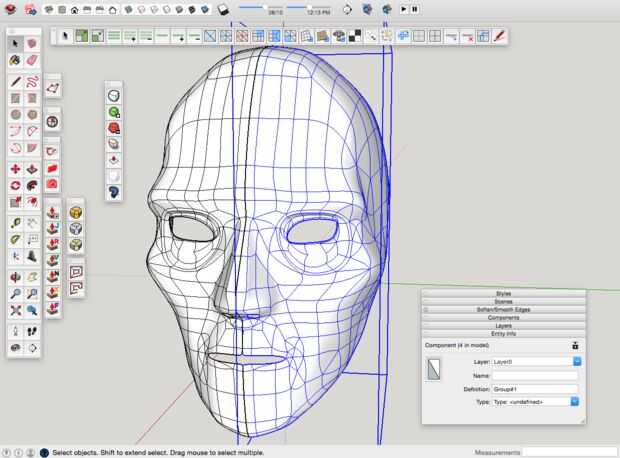Expand the Soften/Smooth Edges panel
620x458 pixels.
click(503, 309)
